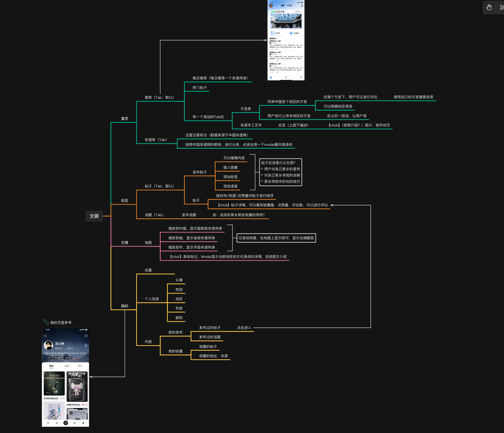This screenshot has height=433, width=504.
Task: Click the edit pencil icon in profile mockup
Action: pyautogui.click(x=86, y=345)
